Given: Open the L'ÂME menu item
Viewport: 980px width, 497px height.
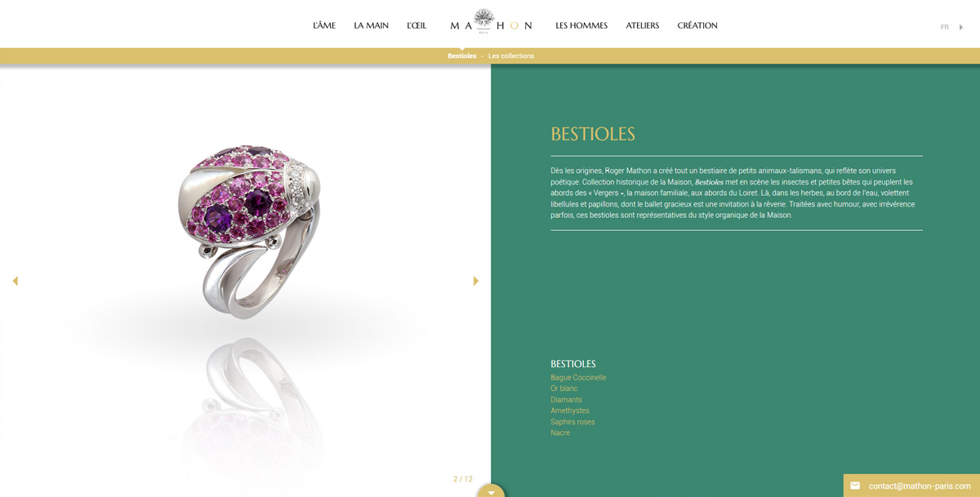Looking at the screenshot, I should [x=324, y=25].
